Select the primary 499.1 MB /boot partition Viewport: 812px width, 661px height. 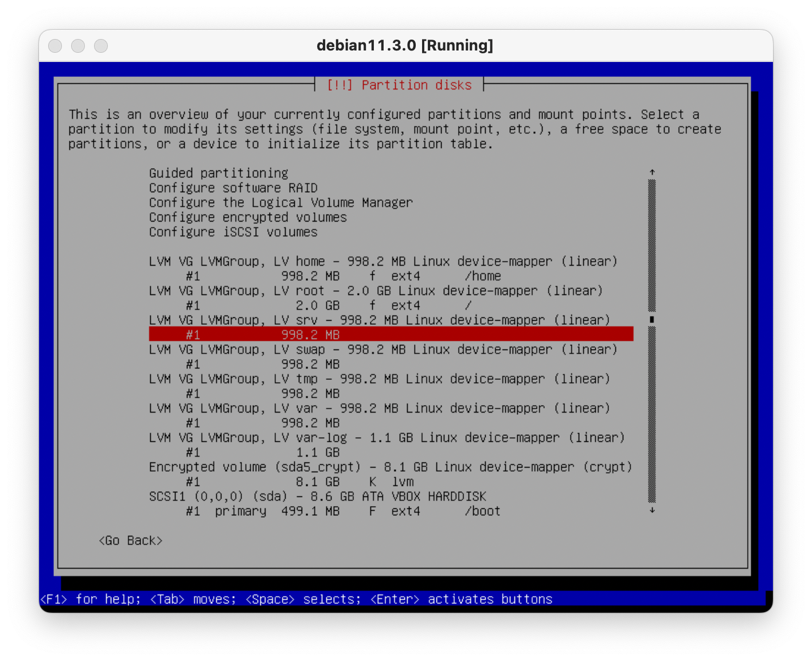pyautogui.click(x=343, y=511)
